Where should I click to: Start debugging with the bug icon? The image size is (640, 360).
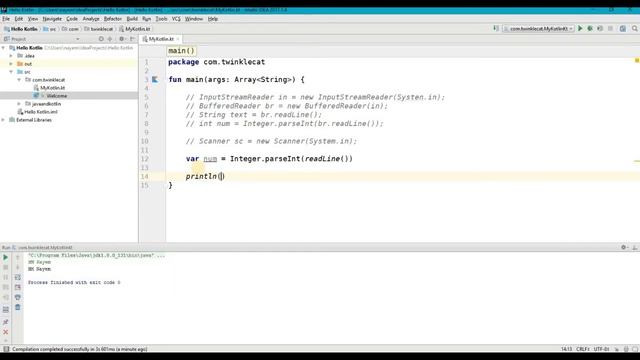[x=590, y=29]
